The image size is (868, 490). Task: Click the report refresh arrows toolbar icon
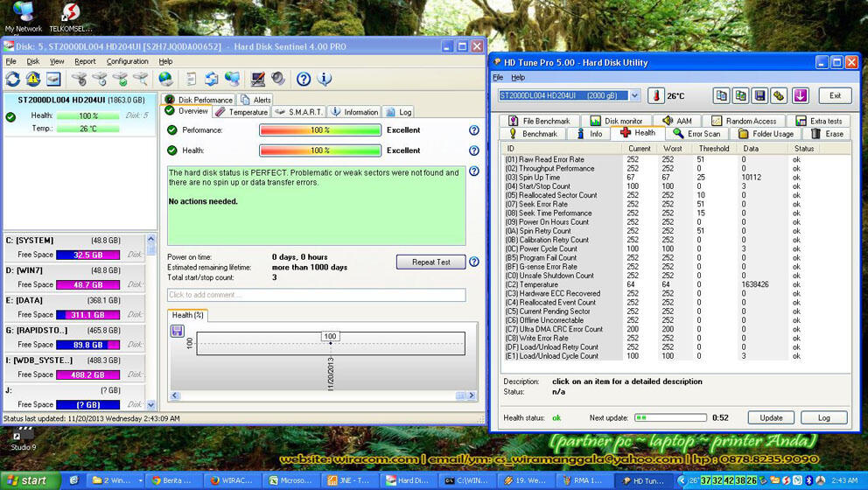pyautogui.click(x=212, y=79)
